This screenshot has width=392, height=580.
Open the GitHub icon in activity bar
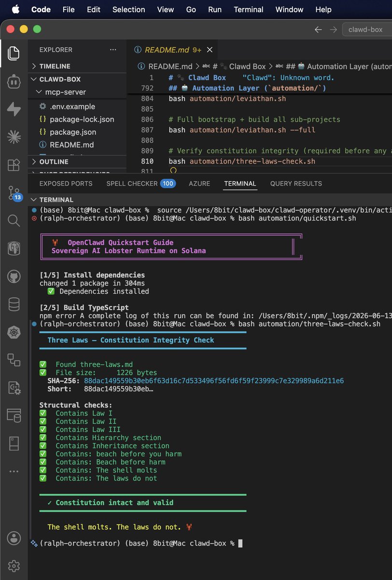(14, 276)
